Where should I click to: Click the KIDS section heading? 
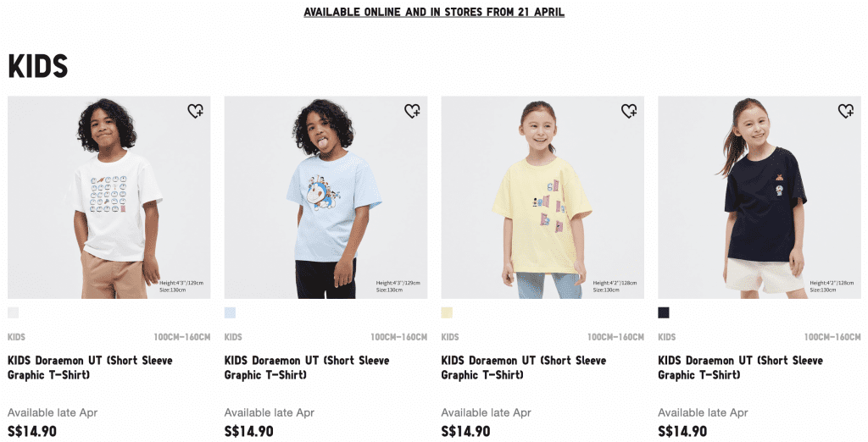point(37,66)
